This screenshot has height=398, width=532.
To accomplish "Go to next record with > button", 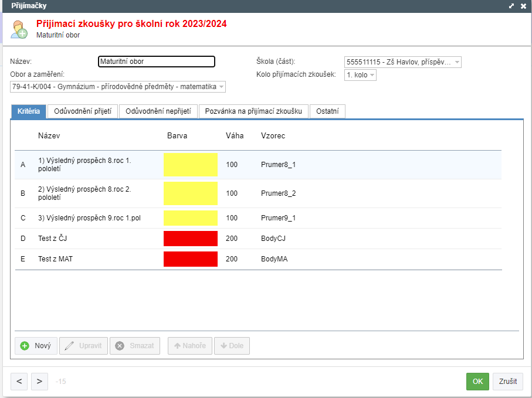I will (x=39, y=382).
